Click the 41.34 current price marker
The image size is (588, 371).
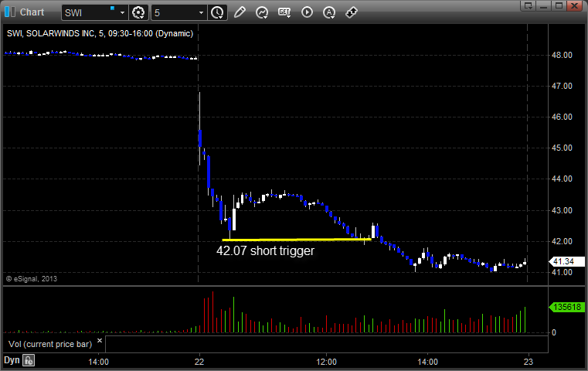(x=566, y=261)
